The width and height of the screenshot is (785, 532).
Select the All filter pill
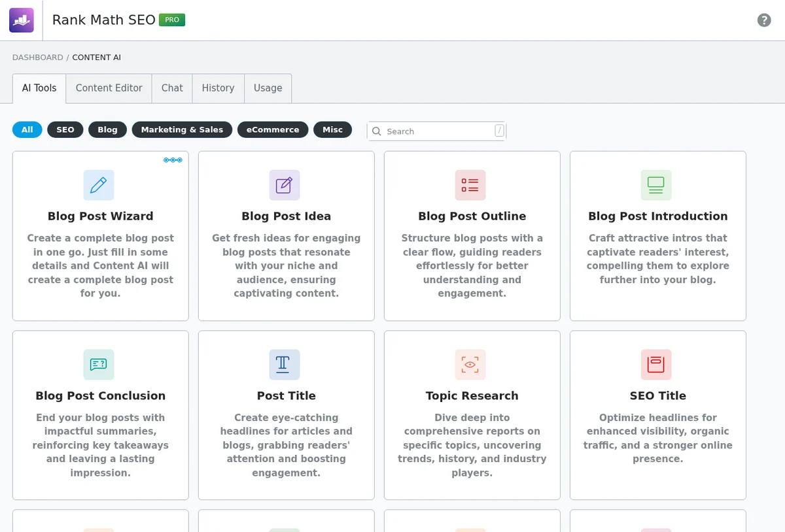(x=27, y=129)
